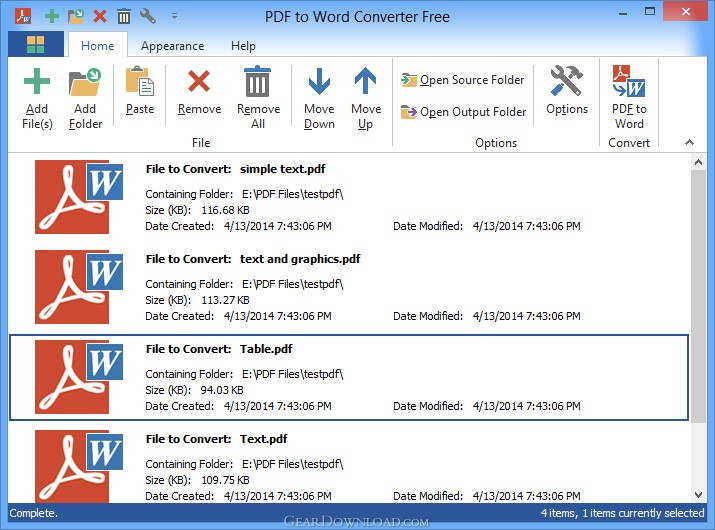Click scrollbar up arrow in file list
The image size is (715, 530).
(x=698, y=162)
